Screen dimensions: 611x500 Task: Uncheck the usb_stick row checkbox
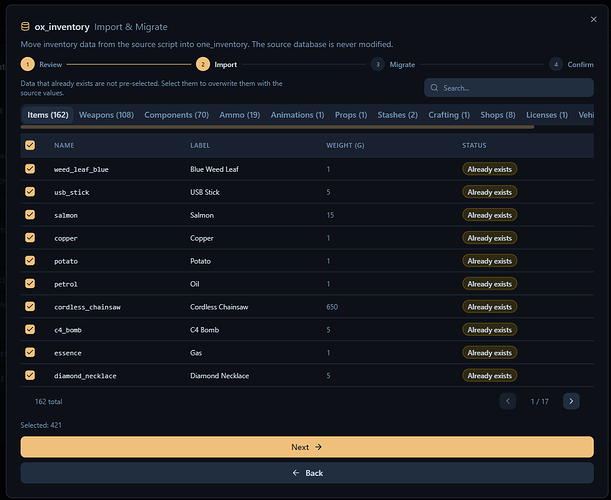30,192
